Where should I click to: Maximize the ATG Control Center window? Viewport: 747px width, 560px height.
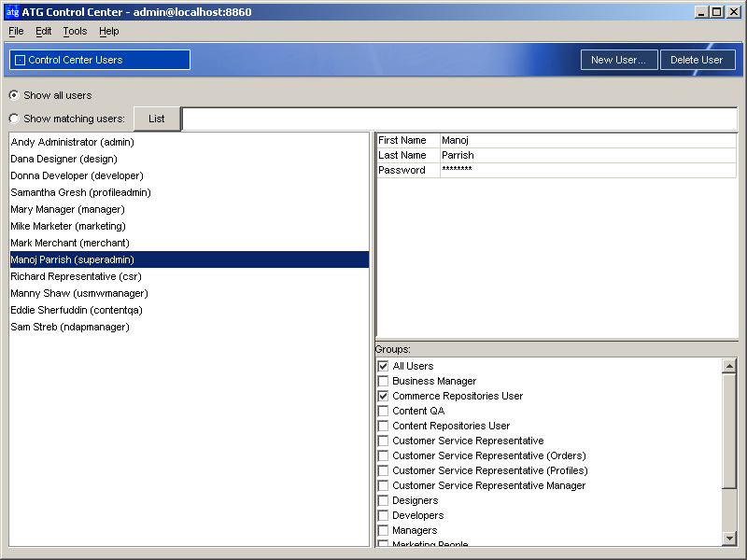click(x=716, y=12)
